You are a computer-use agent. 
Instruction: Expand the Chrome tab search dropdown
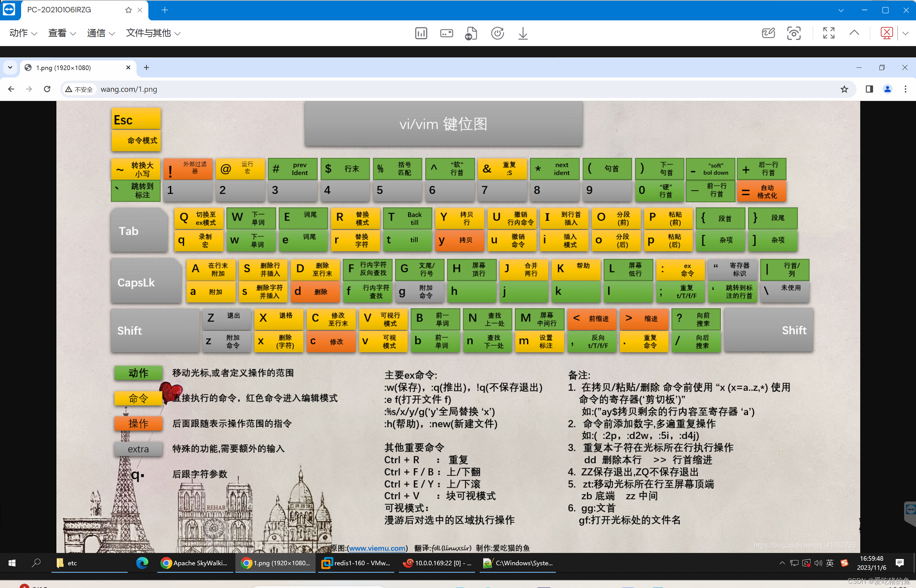(10, 68)
